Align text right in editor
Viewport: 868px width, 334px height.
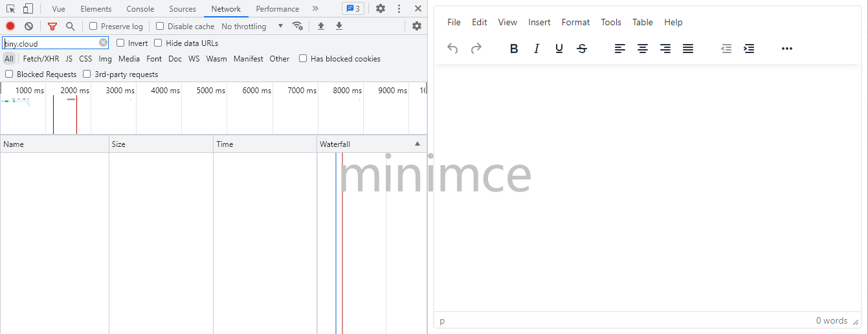[x=665, y=49]
